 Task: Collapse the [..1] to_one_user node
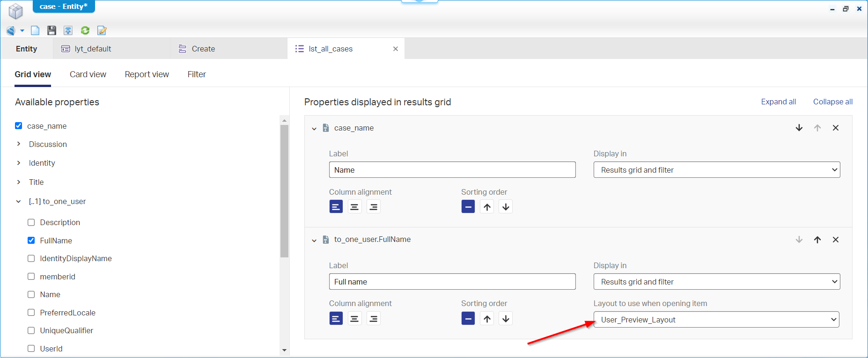click(x=19, y=202)
